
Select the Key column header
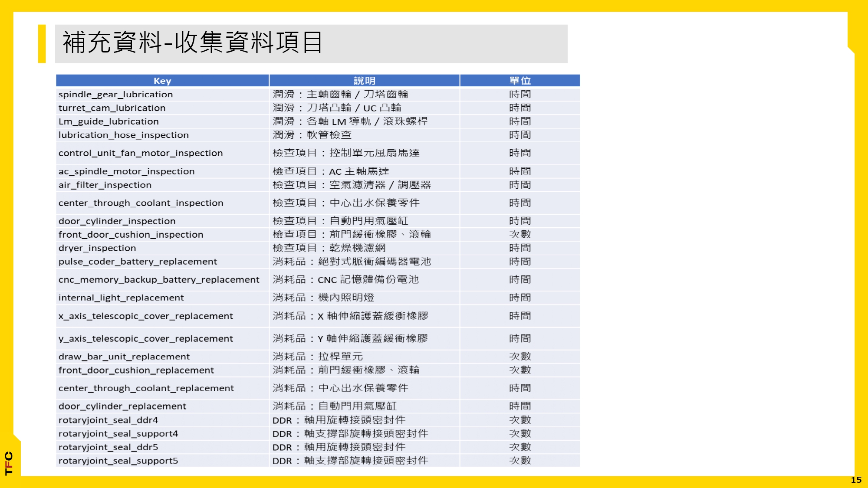coord(162,81)
